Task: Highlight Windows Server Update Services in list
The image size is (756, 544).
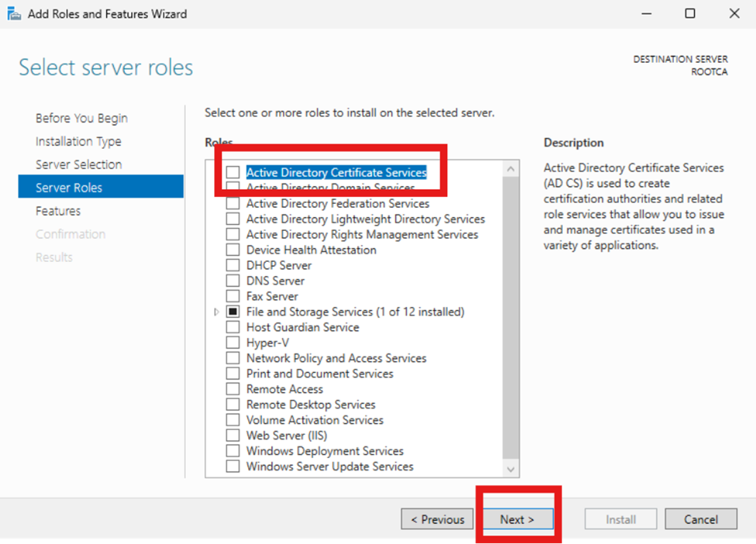Action: (330, 467)
